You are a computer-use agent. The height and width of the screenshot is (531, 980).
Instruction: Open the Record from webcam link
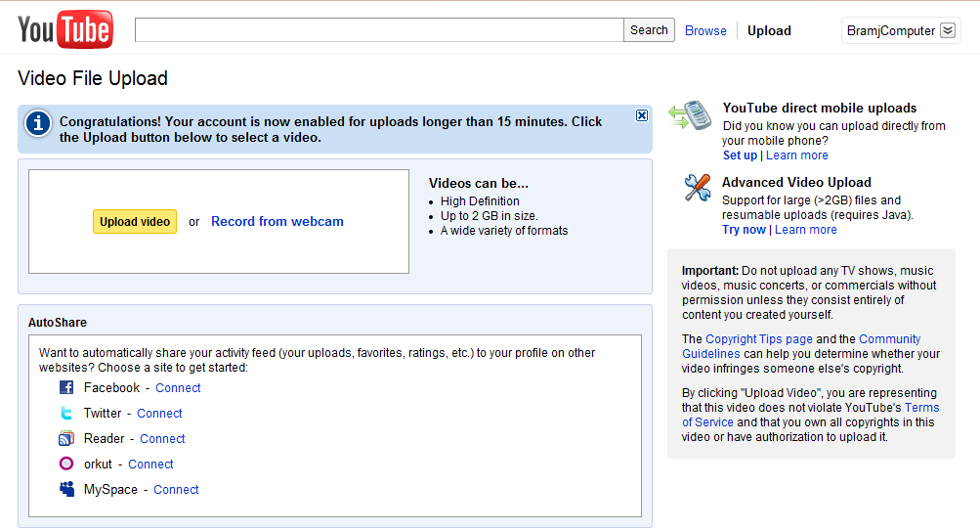[277, 222]
